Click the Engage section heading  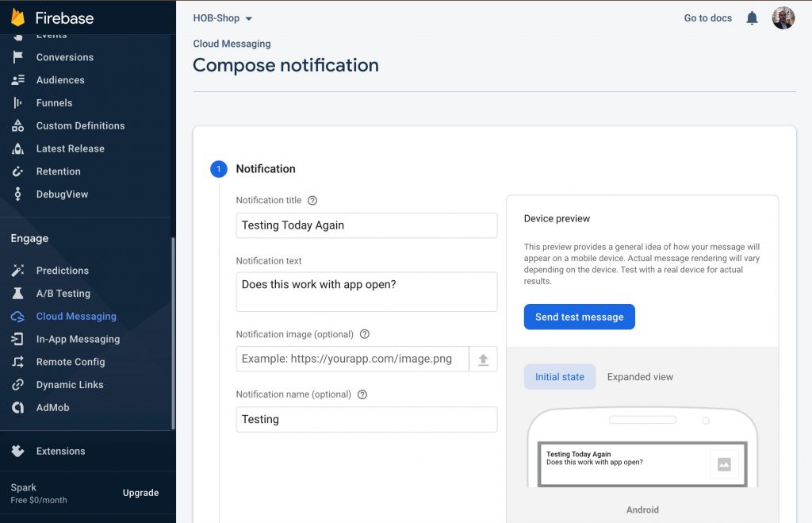tap(29, 238)
